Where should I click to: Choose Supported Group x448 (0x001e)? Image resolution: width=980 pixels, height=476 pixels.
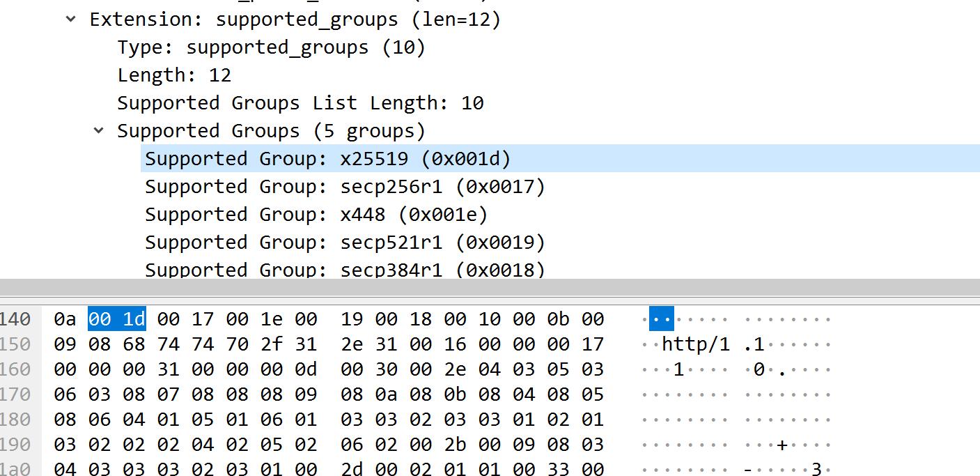click(316, 215)
